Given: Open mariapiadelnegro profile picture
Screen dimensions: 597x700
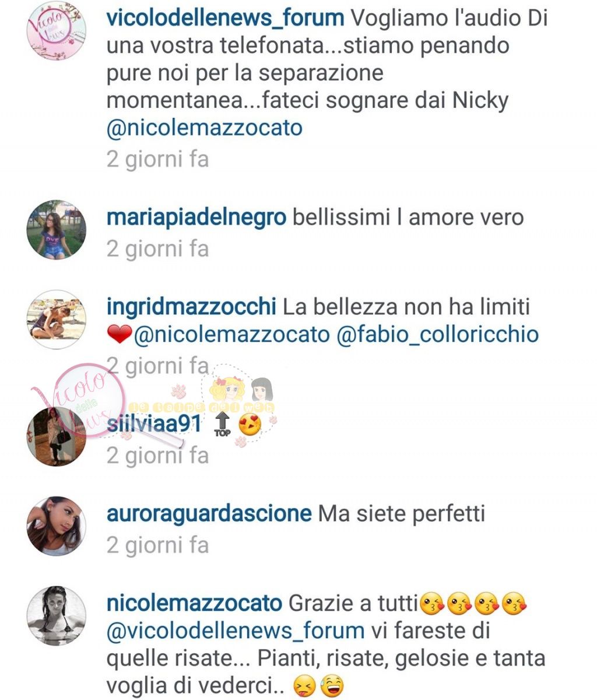Looking at the screenshot, I should (x=57, y=230).
